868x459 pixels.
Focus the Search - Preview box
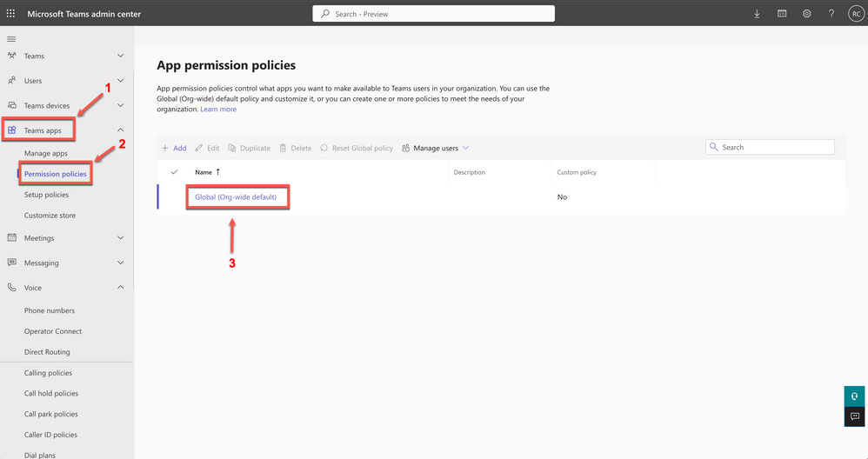tap(433, 14)
